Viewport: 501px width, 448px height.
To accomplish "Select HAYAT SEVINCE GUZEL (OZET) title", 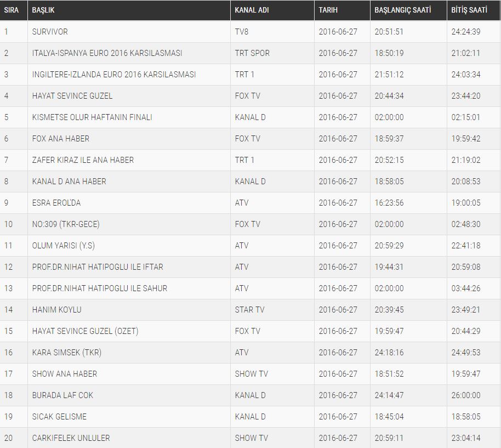I will coord(86,331).
